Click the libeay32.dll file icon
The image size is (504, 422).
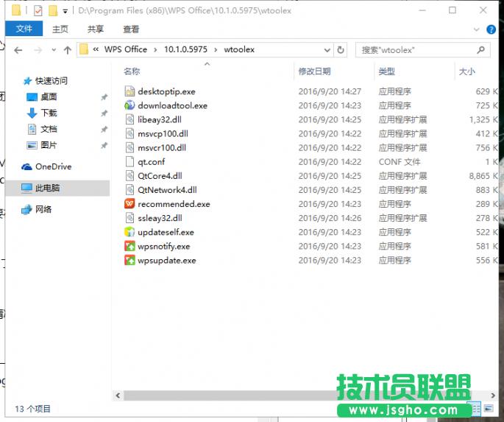[x=129, y=119]
